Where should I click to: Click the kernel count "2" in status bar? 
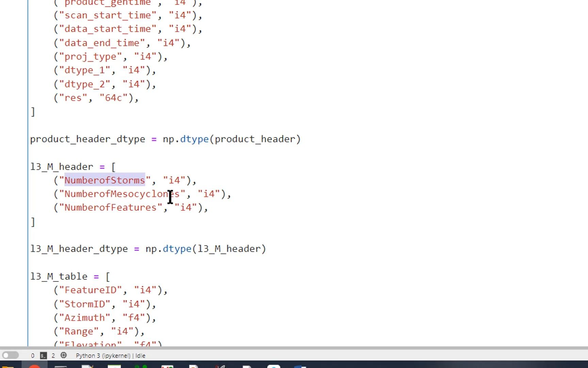(53, 355)
